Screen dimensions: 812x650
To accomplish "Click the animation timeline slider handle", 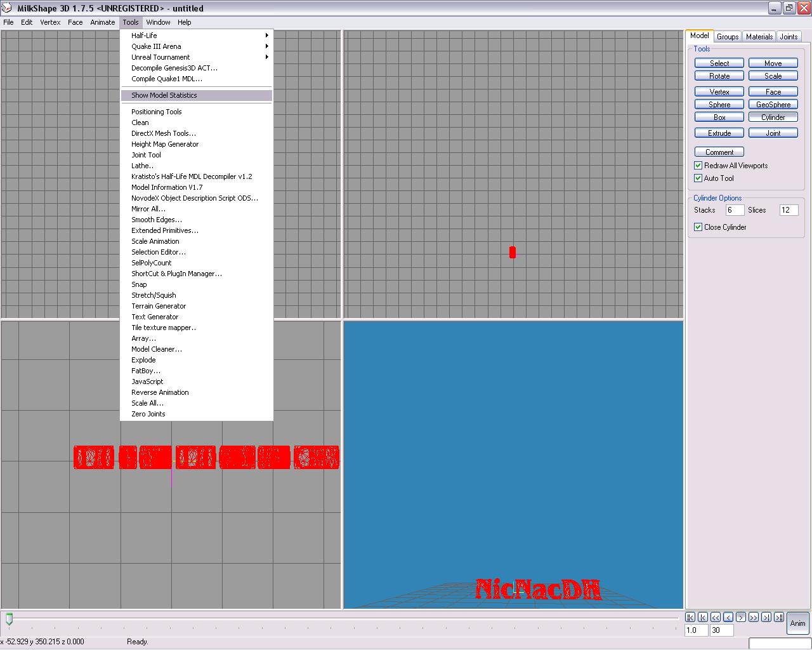I will [9, 619].
